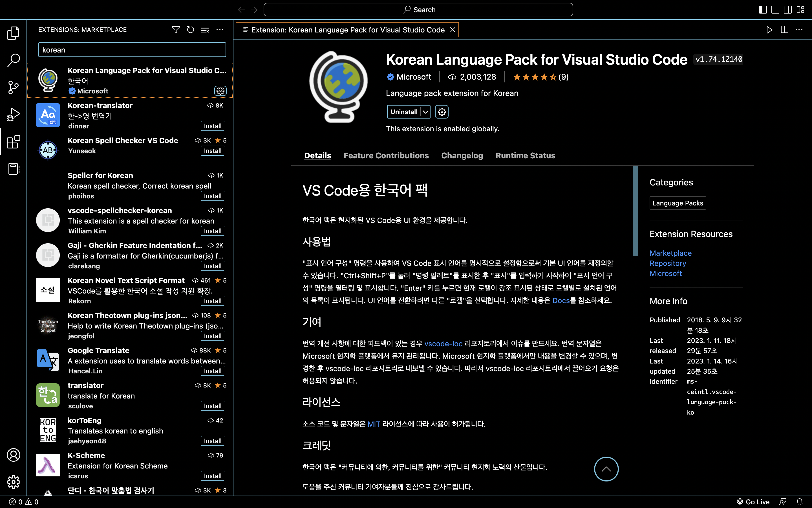Open the vscode-loc repository link

[x=443, y=343]
